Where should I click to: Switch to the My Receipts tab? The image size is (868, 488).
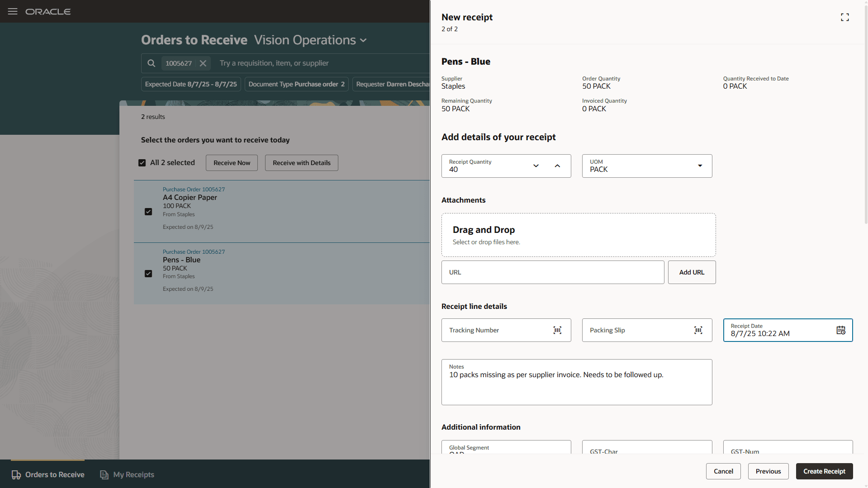[127, 474]
